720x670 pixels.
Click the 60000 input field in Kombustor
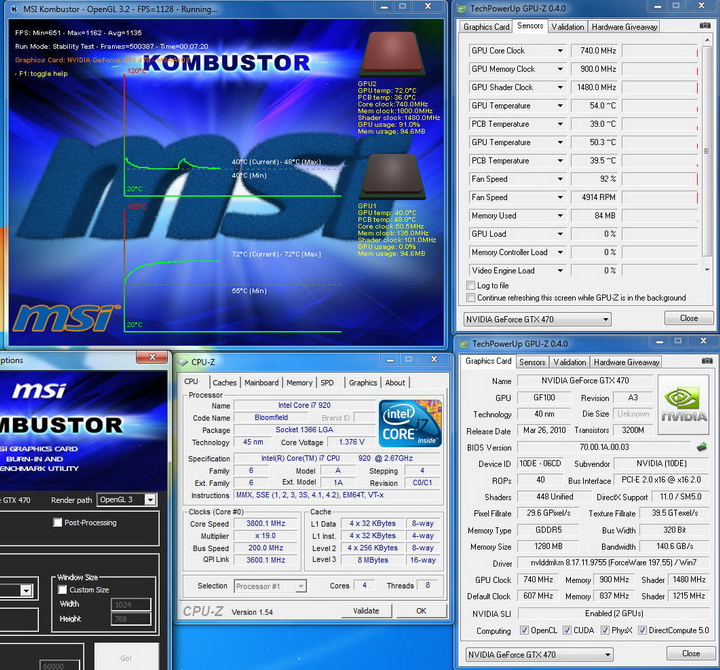click(x=59, y=665)
